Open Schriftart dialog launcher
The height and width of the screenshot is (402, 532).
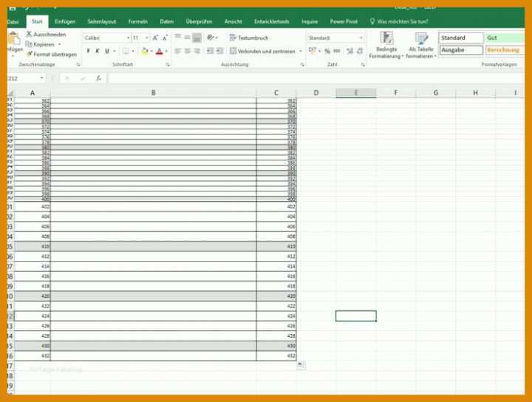167,64
